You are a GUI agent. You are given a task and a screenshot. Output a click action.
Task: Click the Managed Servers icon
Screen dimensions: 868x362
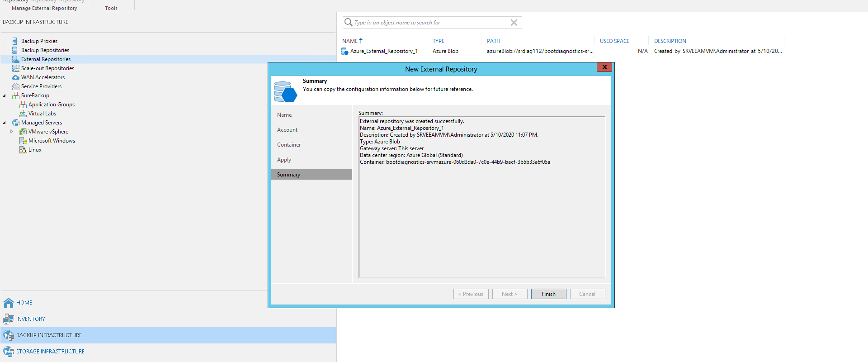click(15, 123)
